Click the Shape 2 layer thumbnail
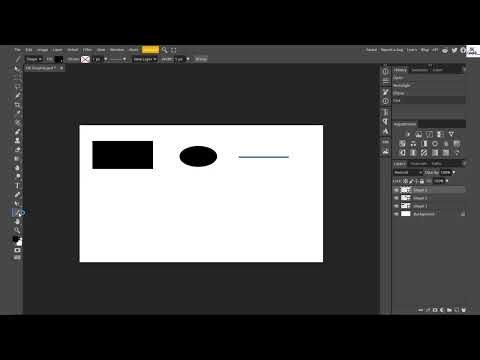Screen dimensions: 480x360 coord(406,198)
